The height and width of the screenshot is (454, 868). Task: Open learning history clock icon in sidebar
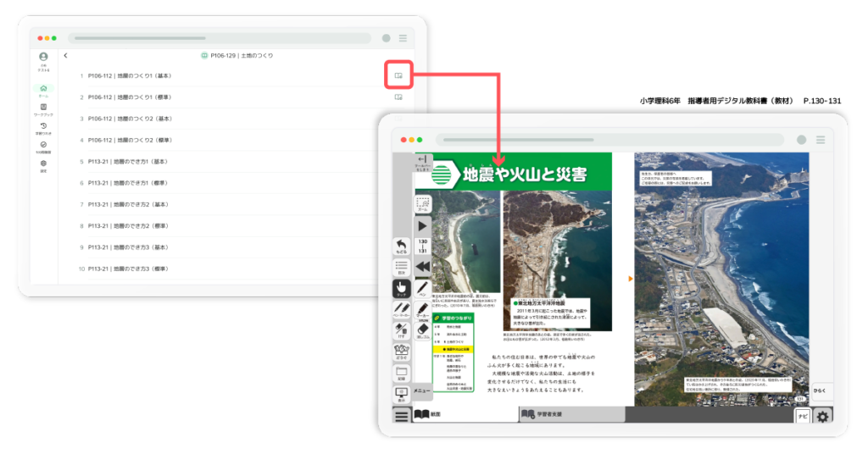tap(43, 128)
